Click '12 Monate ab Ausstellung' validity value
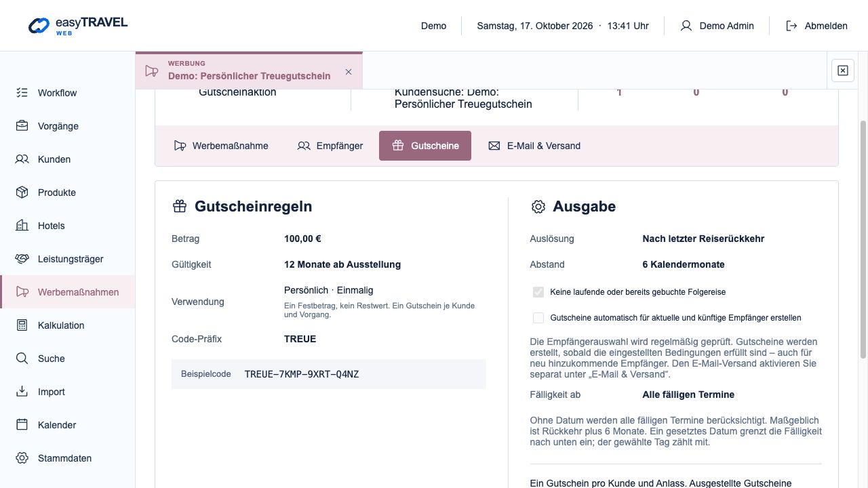Image resolution: width=868 pixels, height=488 pixels. coord(342,264)
